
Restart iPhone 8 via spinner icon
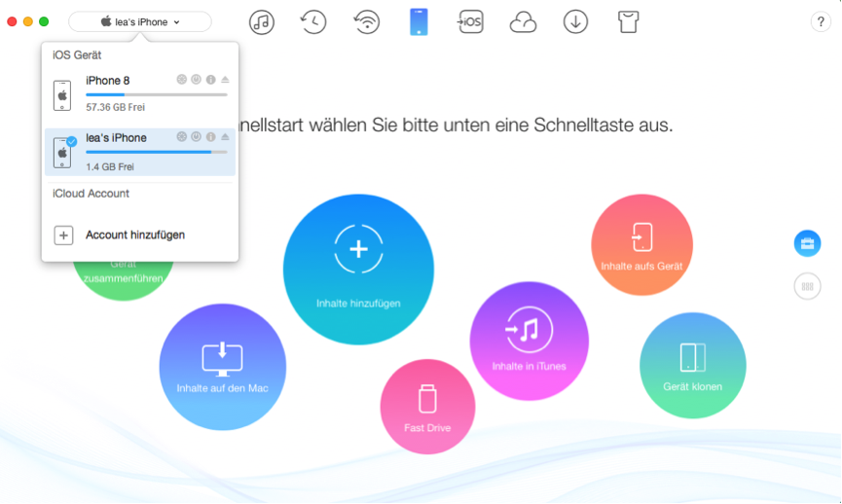point(181,80)
